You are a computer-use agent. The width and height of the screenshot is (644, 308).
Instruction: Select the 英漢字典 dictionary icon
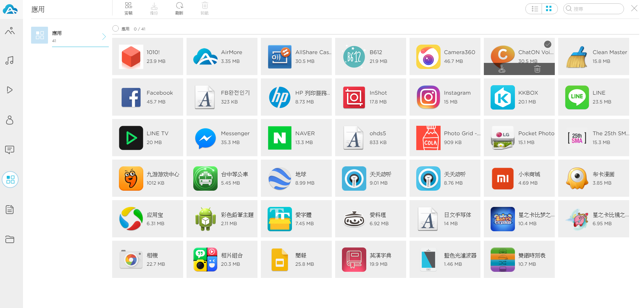(x=354, y=260)
